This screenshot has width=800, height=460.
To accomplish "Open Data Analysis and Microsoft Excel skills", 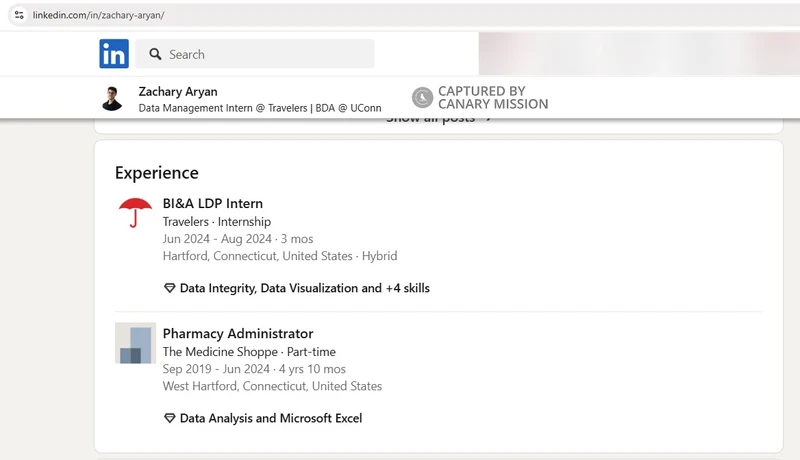I will tap(271, 418).
